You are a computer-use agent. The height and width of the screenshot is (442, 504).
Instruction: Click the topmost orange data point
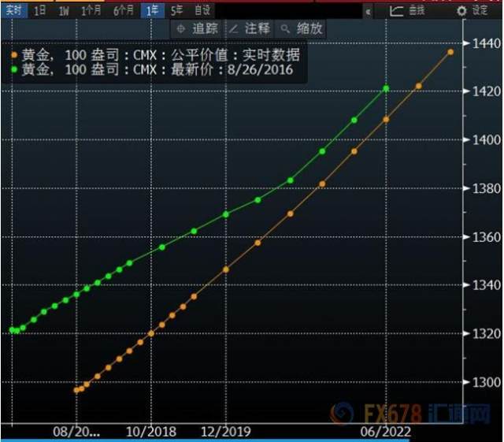pos(450,52)
